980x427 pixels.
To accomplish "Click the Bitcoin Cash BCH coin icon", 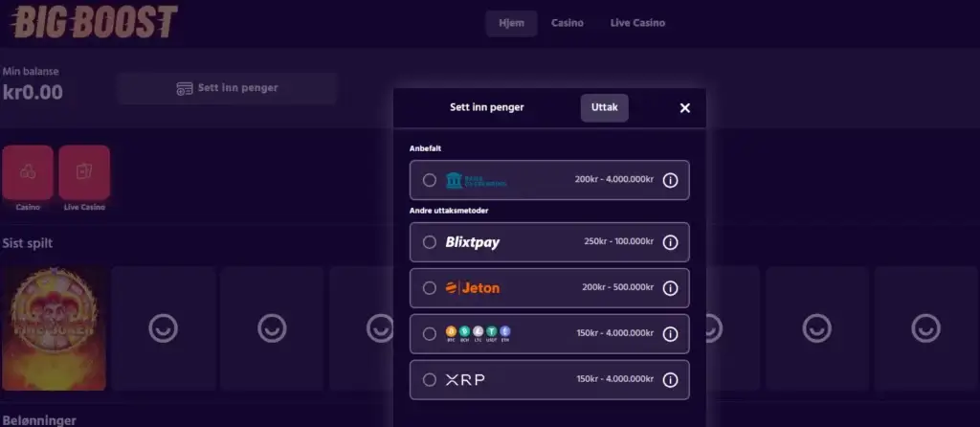I will tap(464, 332).
